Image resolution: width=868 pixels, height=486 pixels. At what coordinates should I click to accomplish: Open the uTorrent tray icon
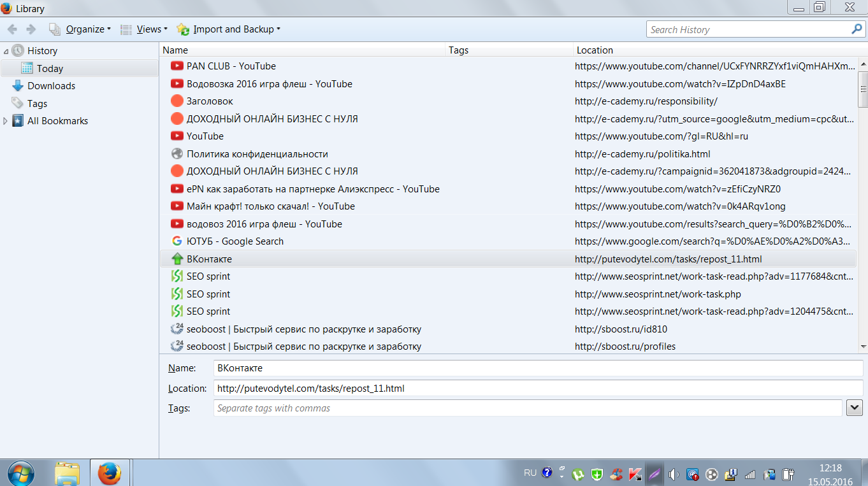[578, 474]
